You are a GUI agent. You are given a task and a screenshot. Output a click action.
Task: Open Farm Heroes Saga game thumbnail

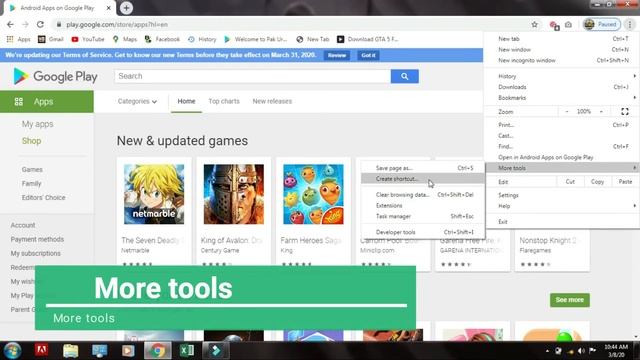pyautogui.click(x=313, y=194)
